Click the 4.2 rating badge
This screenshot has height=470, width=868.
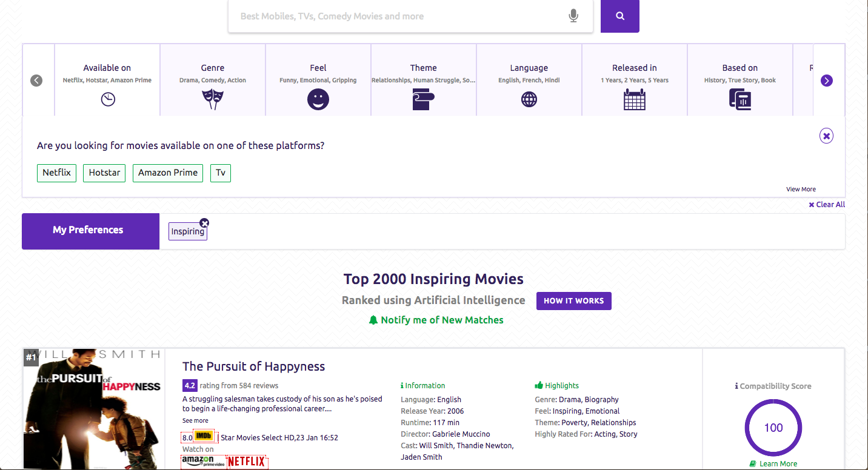(x=190, y=385)
